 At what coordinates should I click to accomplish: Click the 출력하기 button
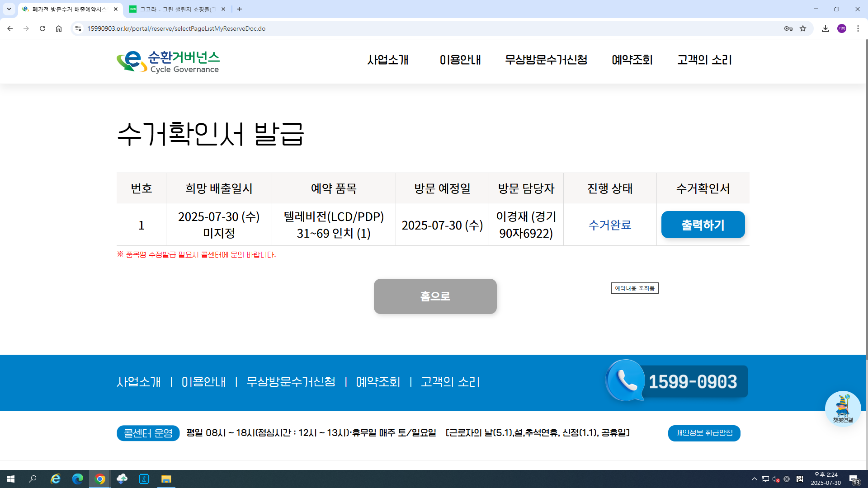[703, 225]
